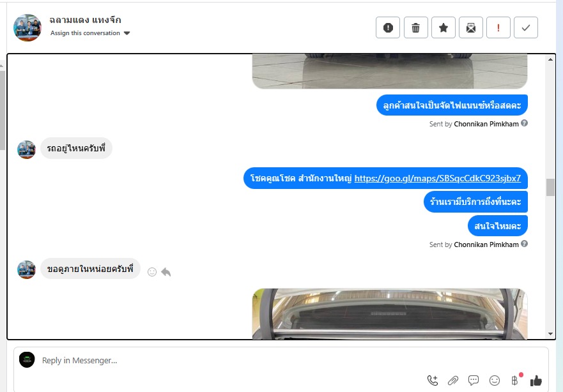Screen dimensions: 563x392
Task: Delete conversation using trash can icon
Action: [416, 27]
